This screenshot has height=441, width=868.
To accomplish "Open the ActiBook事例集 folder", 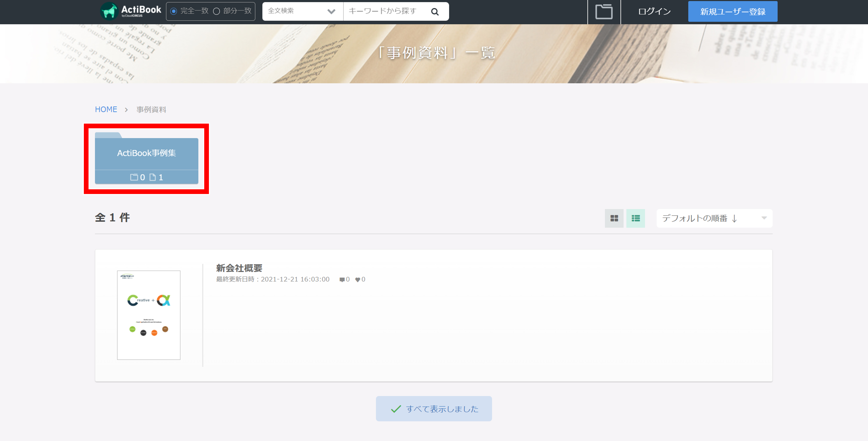I will pos(146,153).
